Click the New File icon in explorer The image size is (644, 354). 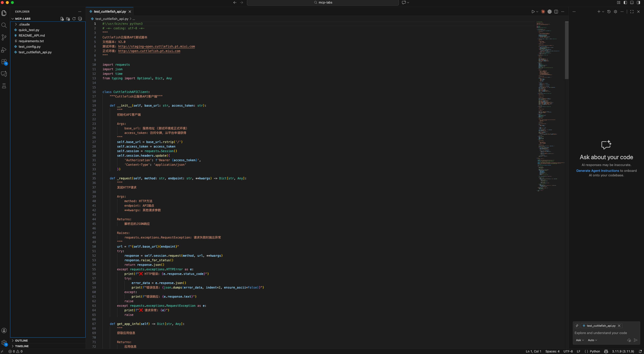pos(62,19)
